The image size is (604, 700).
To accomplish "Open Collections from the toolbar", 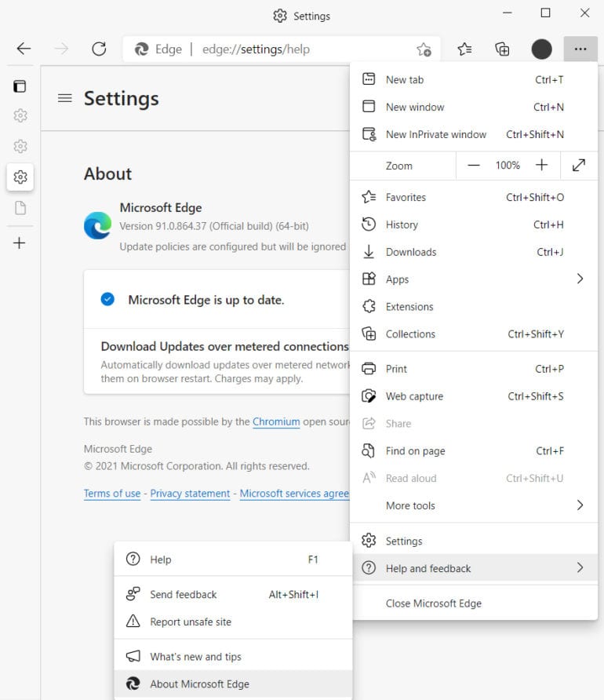I will pos(503,49).
